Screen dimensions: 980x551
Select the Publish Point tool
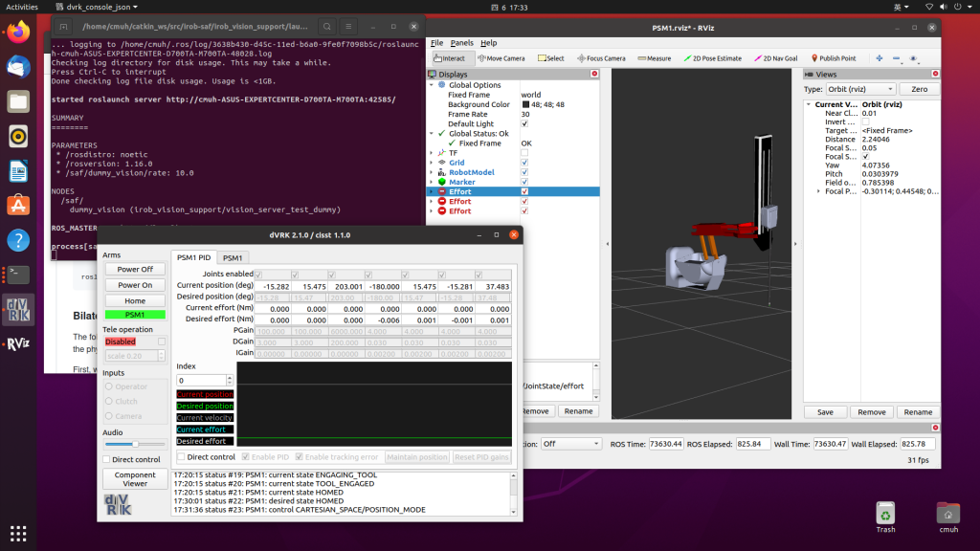tap(833, 58)
